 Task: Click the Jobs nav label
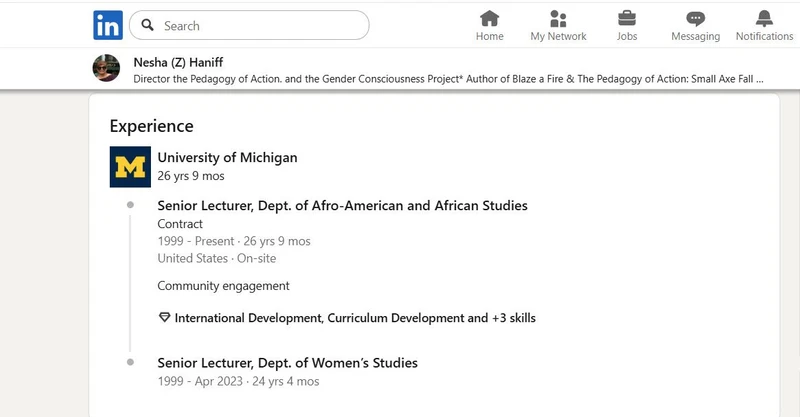click(627, 36)
